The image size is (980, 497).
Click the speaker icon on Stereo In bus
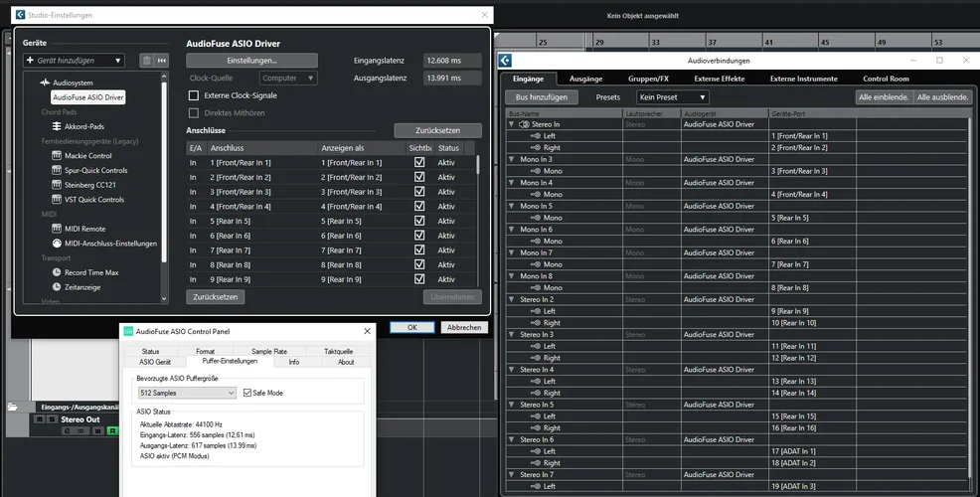[523, 124]
